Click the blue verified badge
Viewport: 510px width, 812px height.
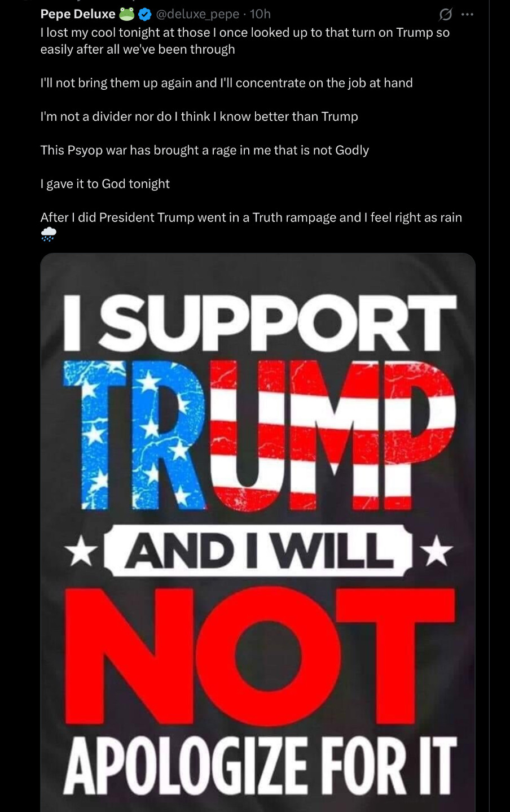tap(145, 14)
